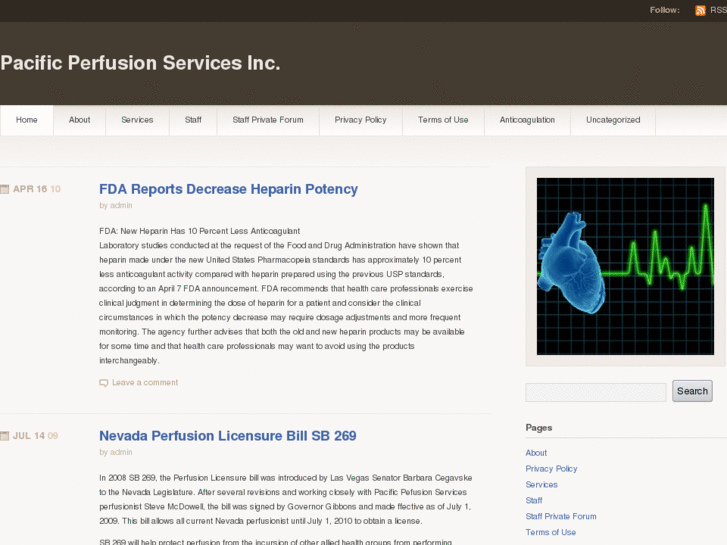Focus the sidebar search input field

pyautogui.click(x=596, y=392)
